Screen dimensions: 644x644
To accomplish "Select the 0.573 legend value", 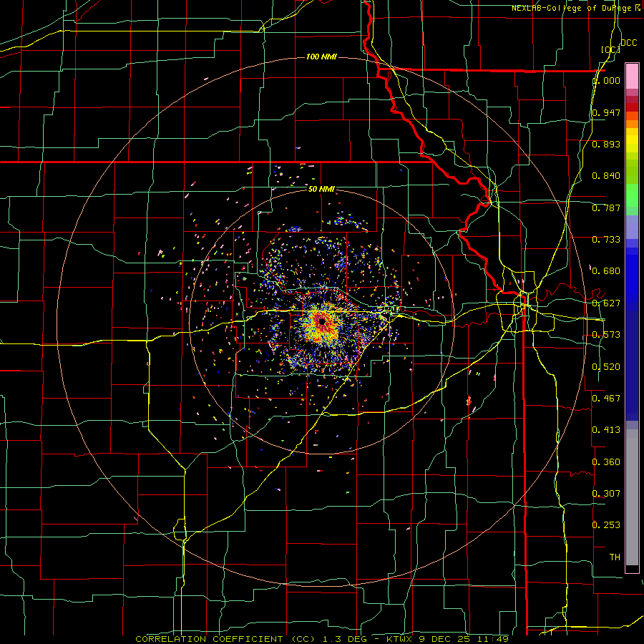I will 606,335.
